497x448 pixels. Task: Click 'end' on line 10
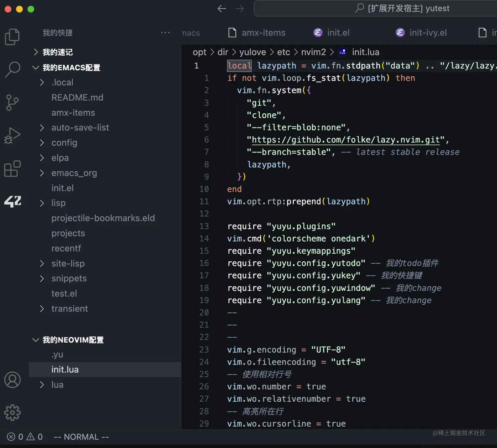click(x=234, y=189)
